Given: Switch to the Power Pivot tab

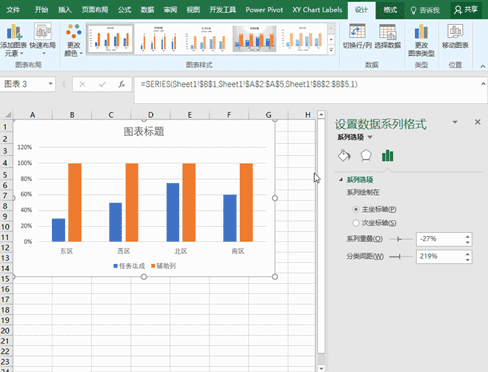Looking at the screenshot, I should (264, 10).
